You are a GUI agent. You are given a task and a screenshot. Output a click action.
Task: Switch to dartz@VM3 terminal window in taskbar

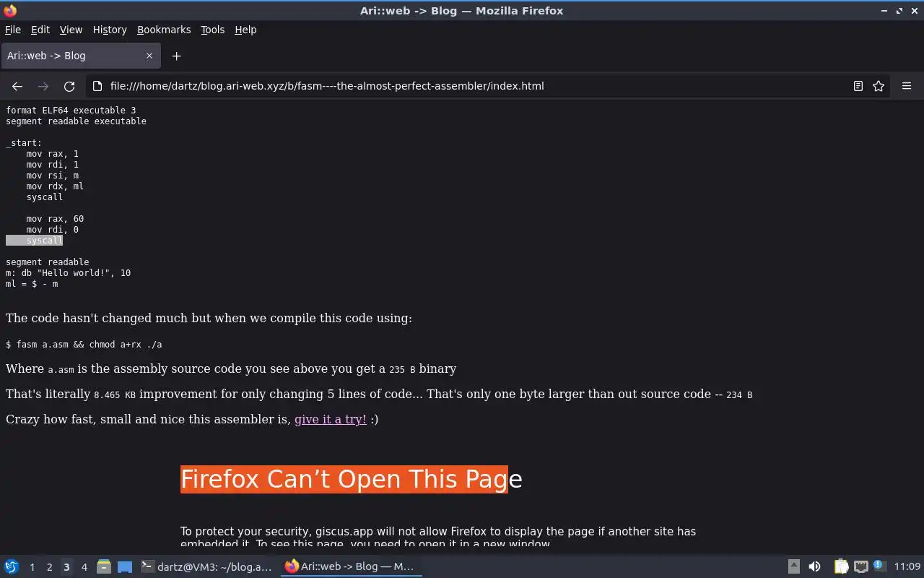[208, 566]
